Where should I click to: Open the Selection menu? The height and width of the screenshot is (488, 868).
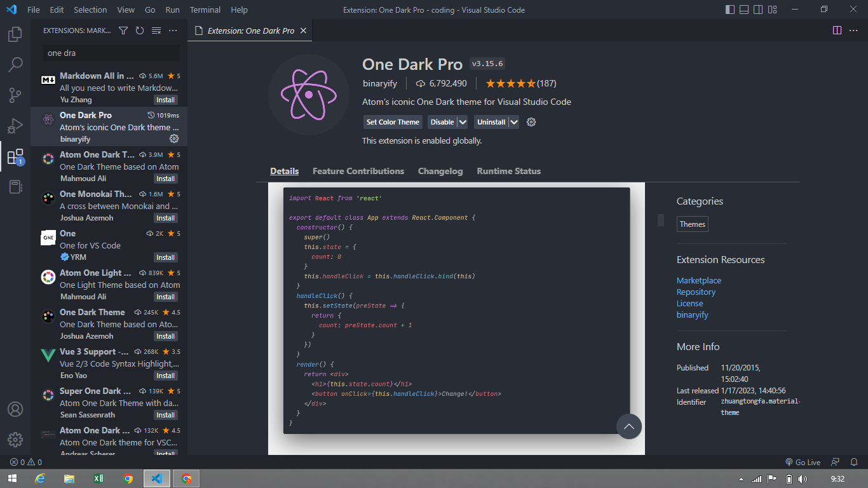90,10
